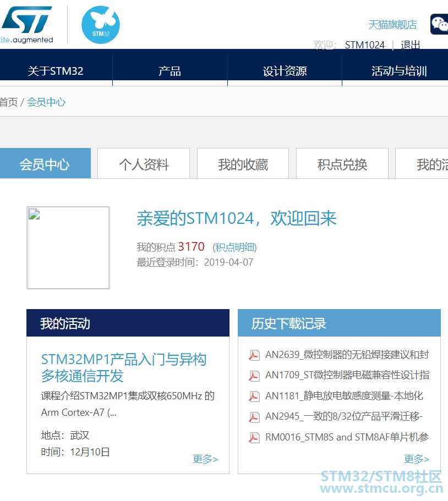
Task: Open STM32MP1产品入门与异构多核通信开发 activity title
Action: click(x=124, y=367)
